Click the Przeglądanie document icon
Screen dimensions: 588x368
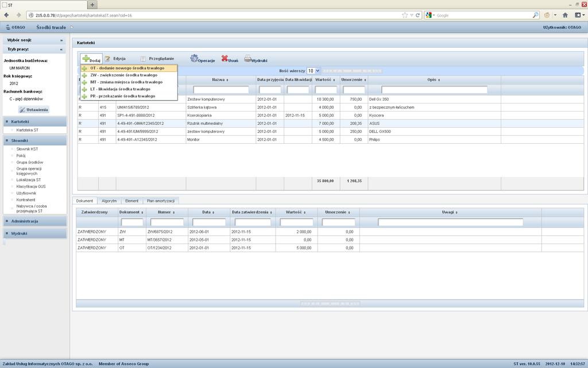[x=143, y=59]
